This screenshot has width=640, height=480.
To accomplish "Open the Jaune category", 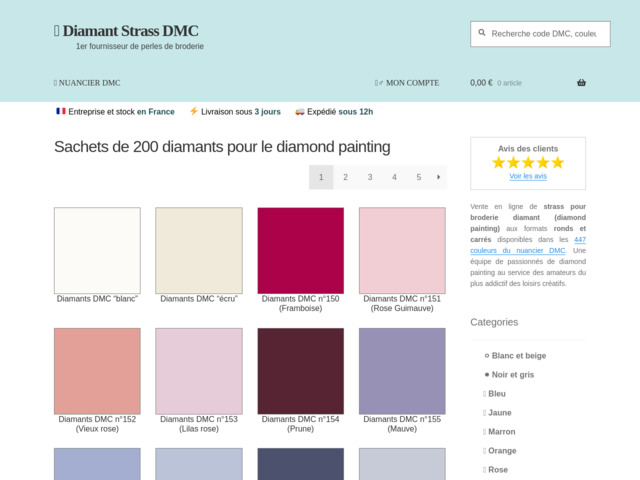I will click(x=500, y=413).
